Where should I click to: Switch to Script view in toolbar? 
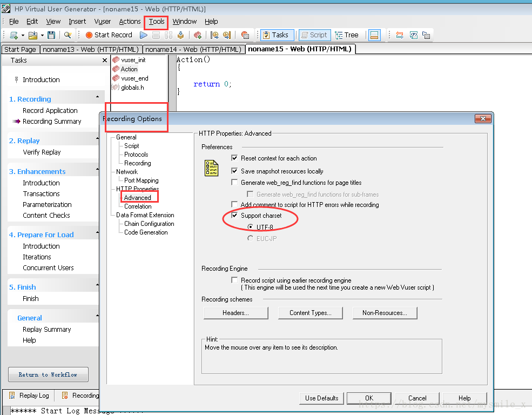(x=314, y=35)
